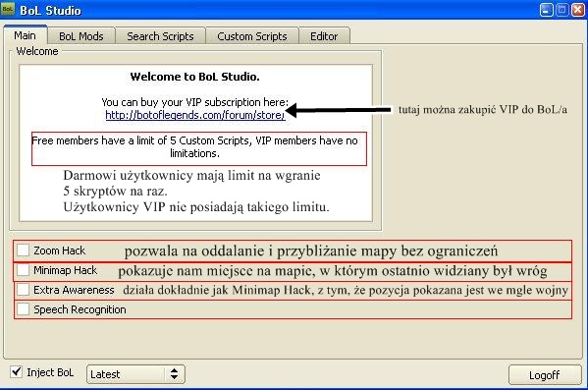Open the BoL Mods tab
Viewport: 588px width, 390px height.
click(81, 36)
